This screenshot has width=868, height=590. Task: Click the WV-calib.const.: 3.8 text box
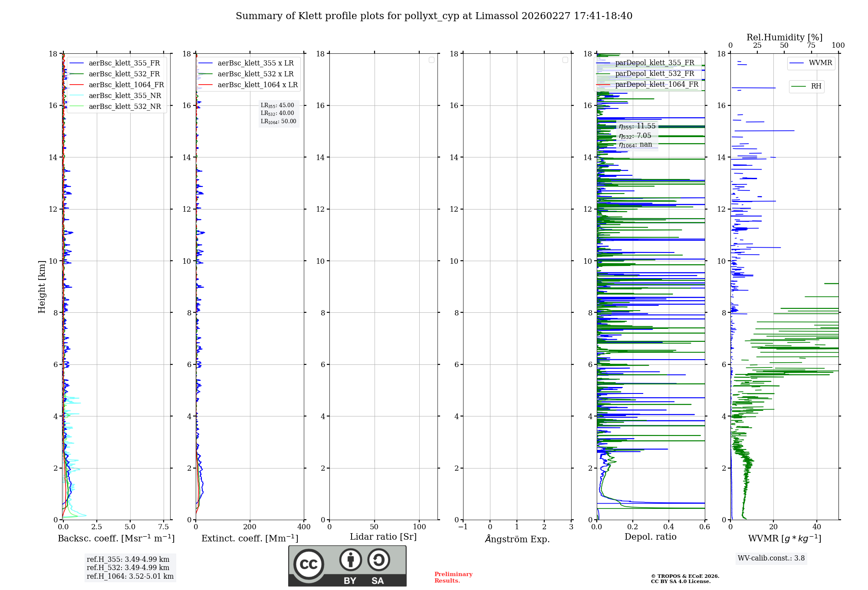[771, 558]
